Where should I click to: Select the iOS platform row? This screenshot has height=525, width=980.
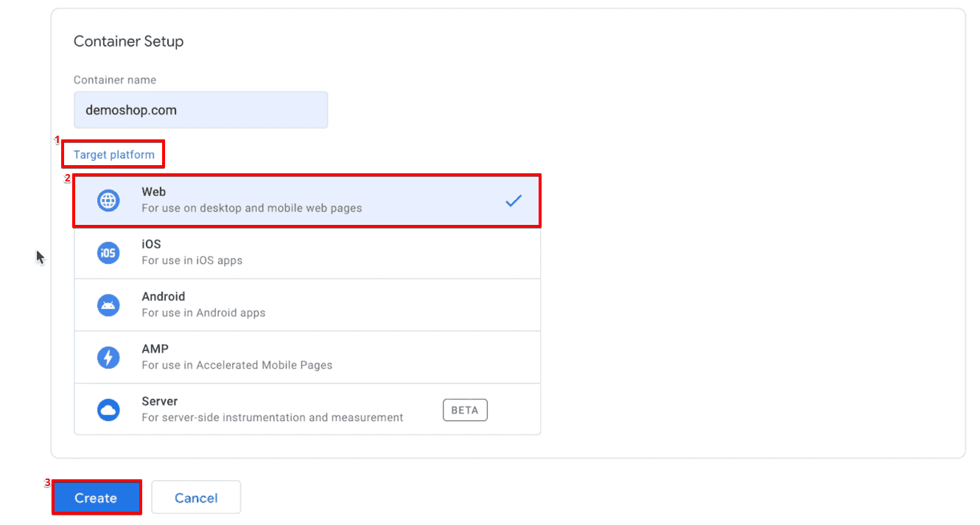point(295,252)
